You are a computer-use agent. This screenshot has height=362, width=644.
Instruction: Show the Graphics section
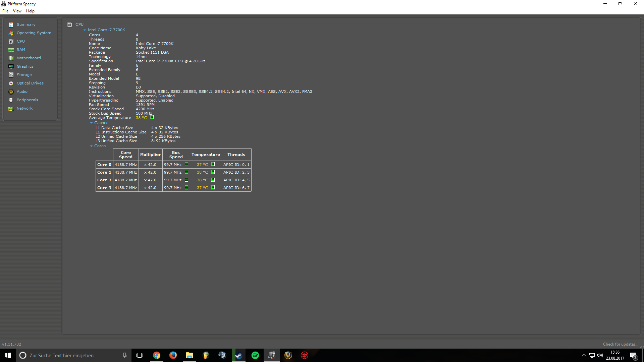25,66
